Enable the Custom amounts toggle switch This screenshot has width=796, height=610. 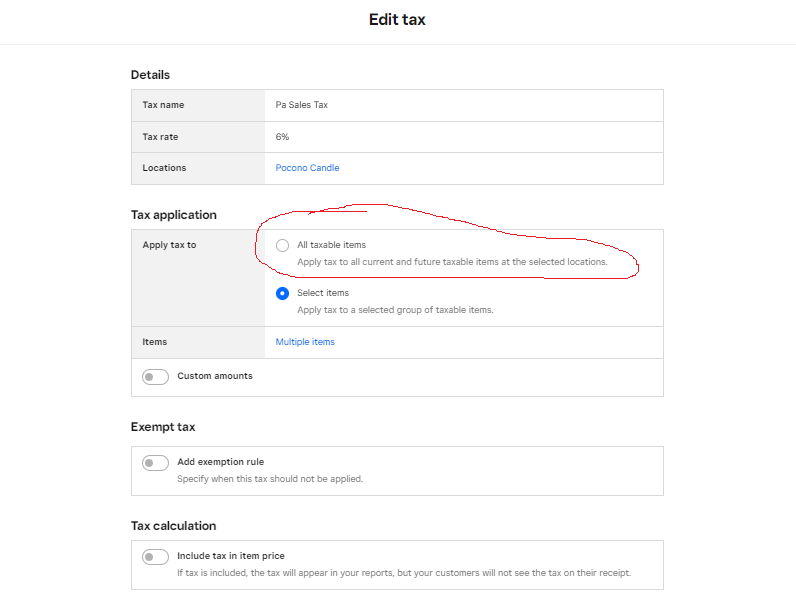click(x=155, y=377)
